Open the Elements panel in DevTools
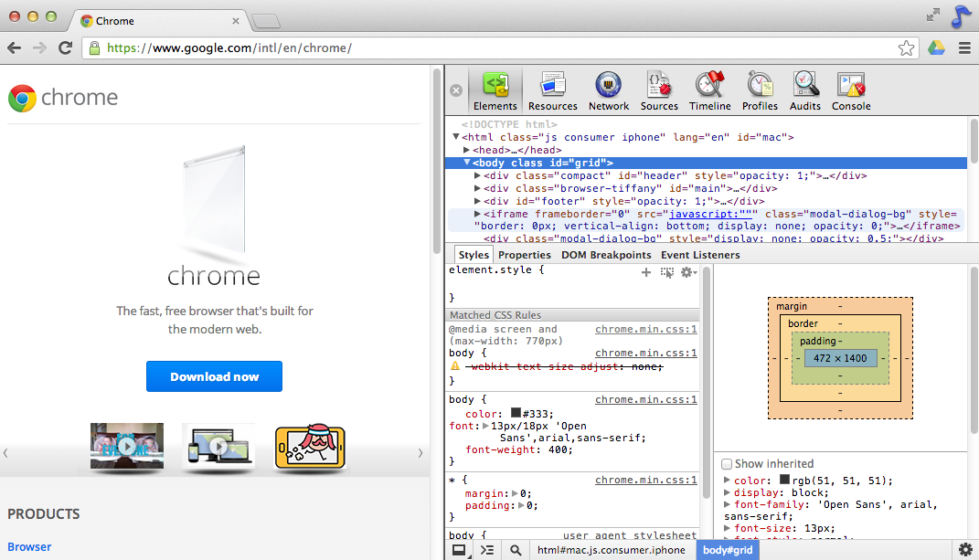Image resolution: width=979 pixels, height=560 pixels. pos(495,91)
